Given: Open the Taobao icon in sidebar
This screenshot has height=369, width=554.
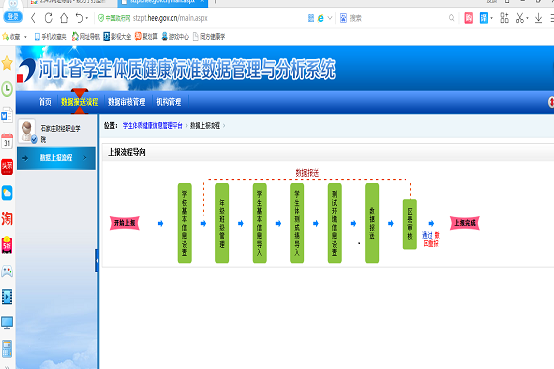Looking at the screenshot, I should 7,219.
